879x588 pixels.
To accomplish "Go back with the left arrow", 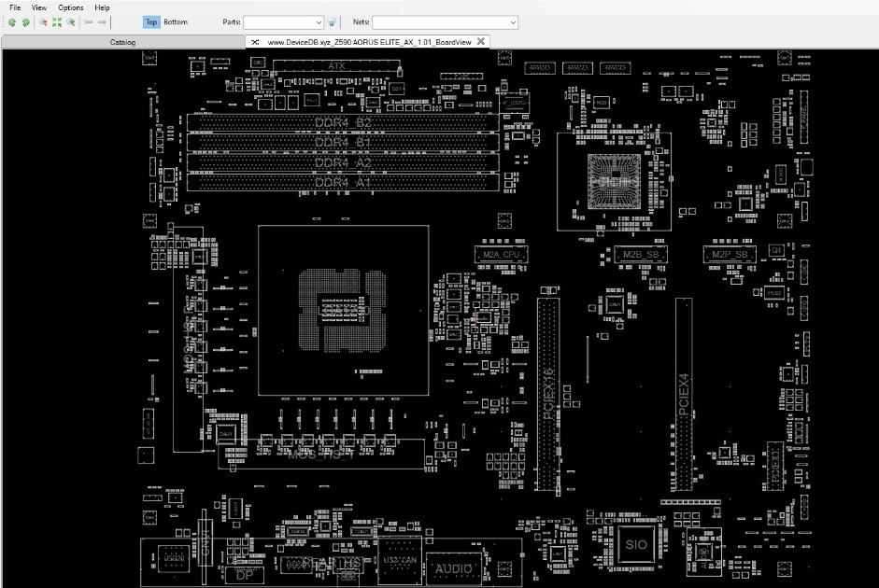I will [88, 22].
